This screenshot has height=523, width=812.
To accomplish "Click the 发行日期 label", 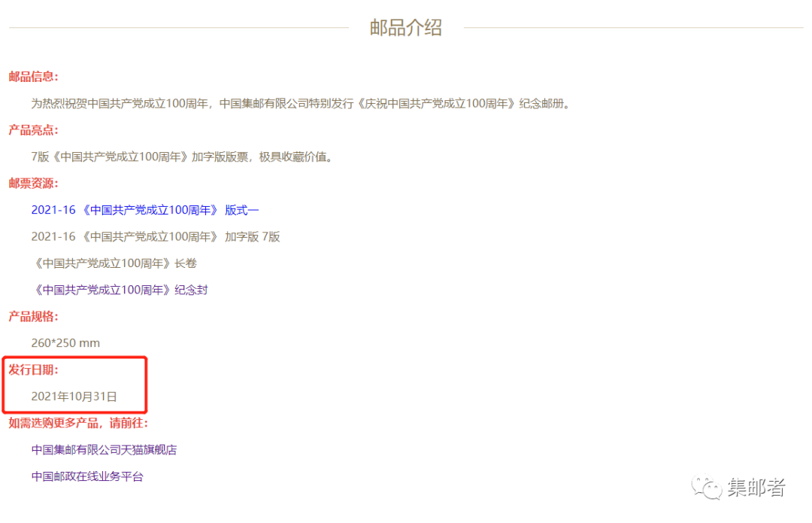I will coord(34,370).
